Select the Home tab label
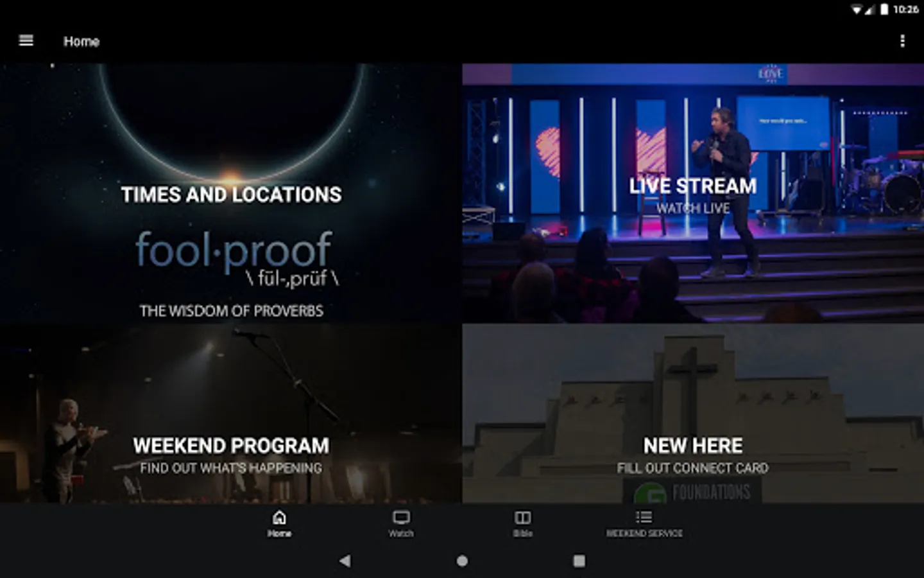This screenshot has height=578, width=924. [279, 534]
